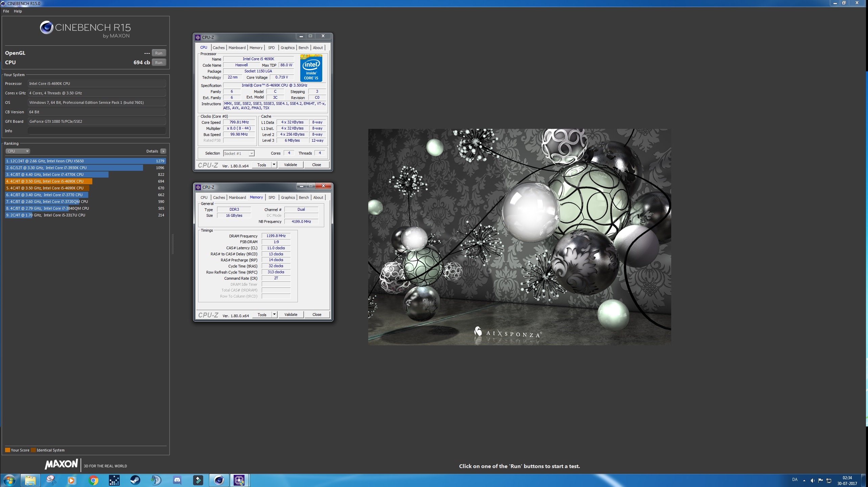
Task: Open Windows Media Player taskbar icon
Action: tap(72, 480)
